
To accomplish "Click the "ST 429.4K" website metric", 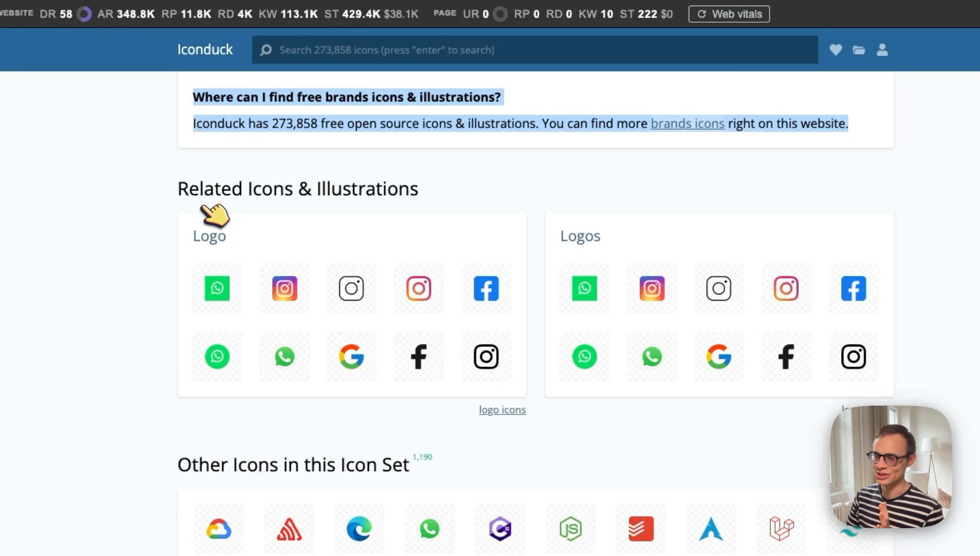I will (x=352, y=14).
